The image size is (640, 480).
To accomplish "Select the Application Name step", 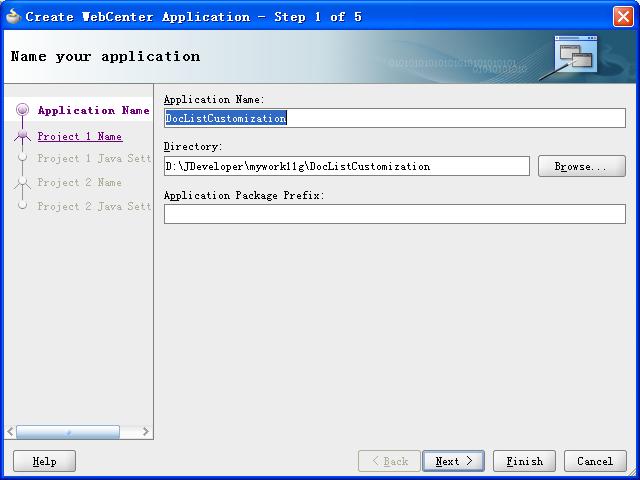I will 93,110.
